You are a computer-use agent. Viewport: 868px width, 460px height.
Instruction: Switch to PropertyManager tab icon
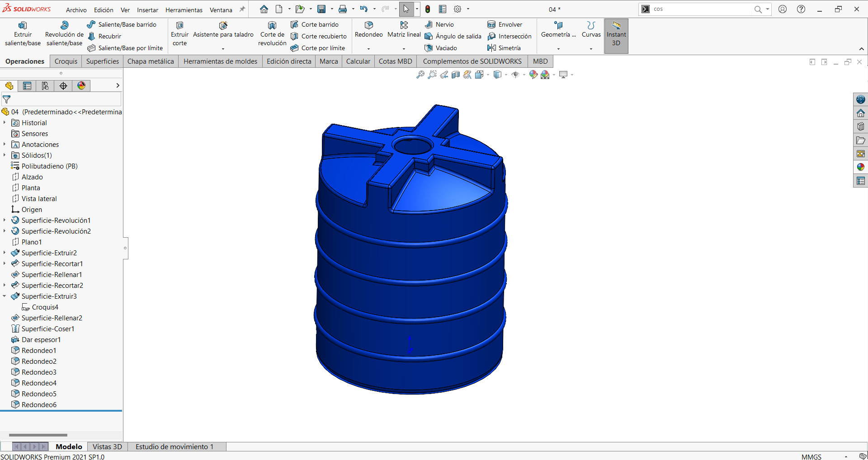click(x=27, y=86)
